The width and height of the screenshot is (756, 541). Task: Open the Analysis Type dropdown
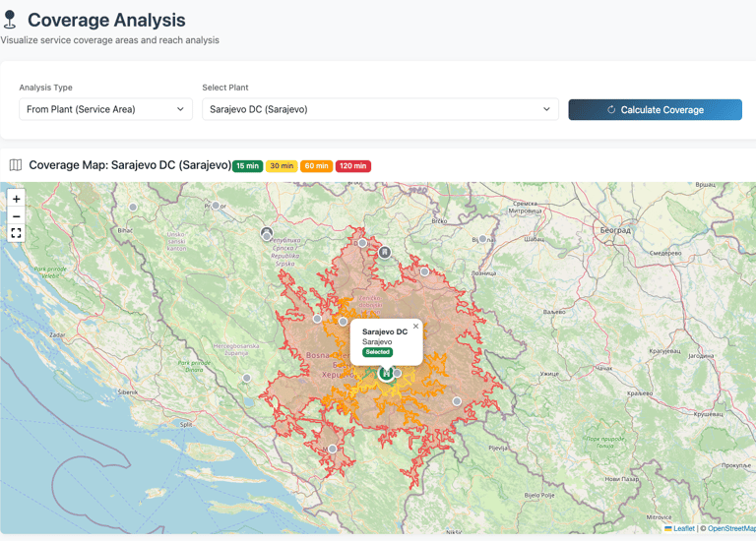click(105, 109)
